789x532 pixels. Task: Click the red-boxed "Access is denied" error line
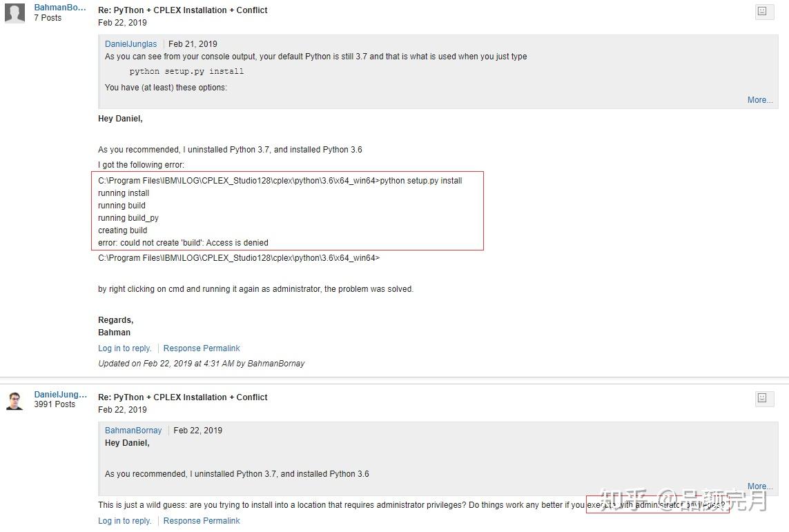point(183,243)
